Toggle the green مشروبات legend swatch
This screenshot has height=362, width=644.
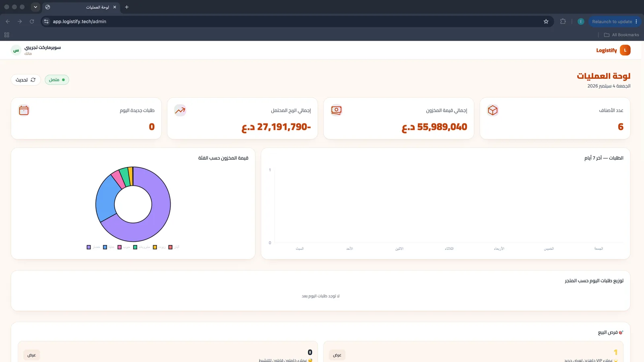coord(135,247)
